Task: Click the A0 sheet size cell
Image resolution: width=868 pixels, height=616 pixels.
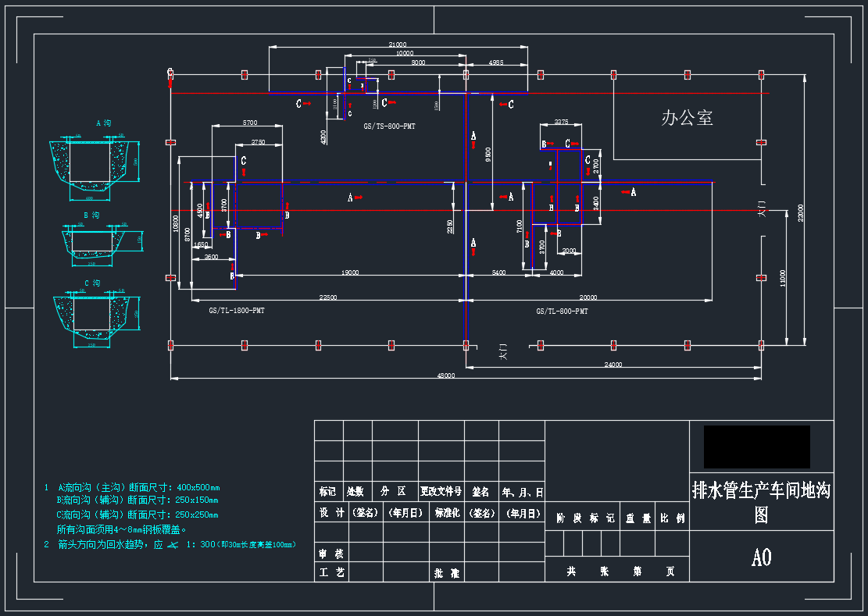Action: (761, 557)
